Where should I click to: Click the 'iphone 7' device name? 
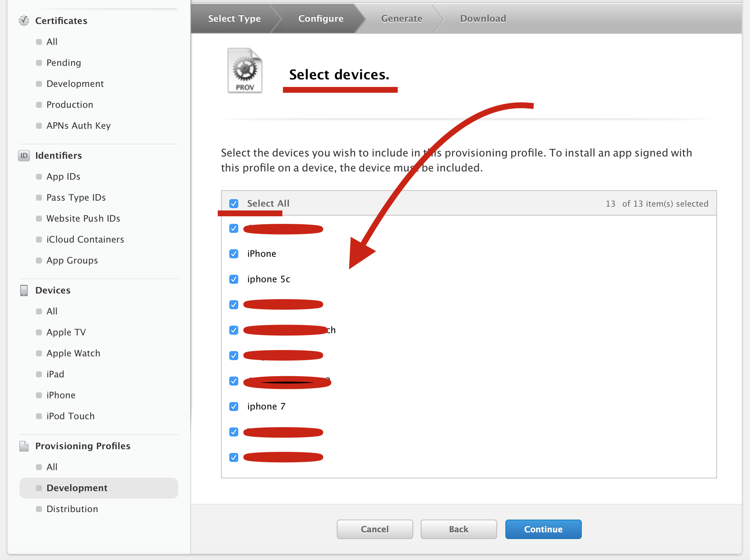(x=266, y=407)
